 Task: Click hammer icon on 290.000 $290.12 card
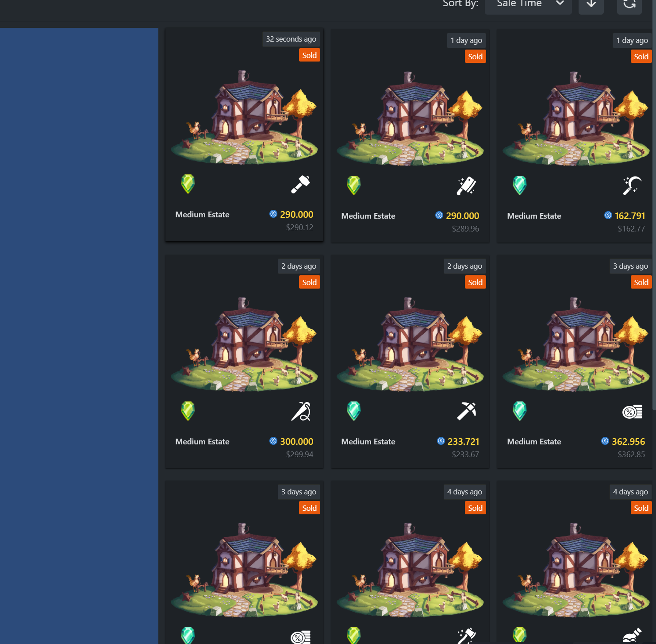[x=300, y=185]
